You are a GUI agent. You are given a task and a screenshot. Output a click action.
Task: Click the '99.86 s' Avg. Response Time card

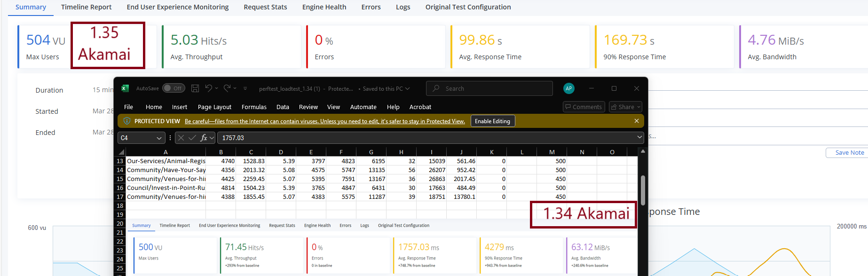pos(520,47)
